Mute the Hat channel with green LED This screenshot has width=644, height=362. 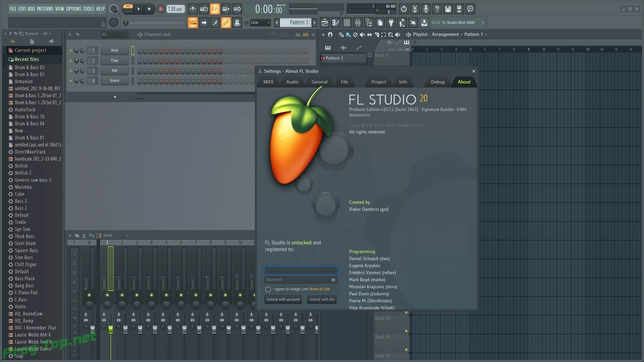tap(70, 70)
